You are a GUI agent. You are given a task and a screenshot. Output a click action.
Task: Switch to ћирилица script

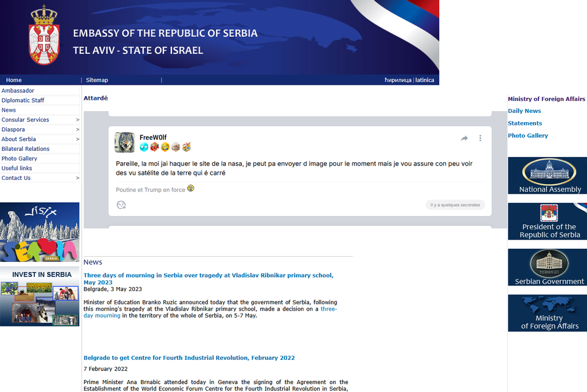398,80
